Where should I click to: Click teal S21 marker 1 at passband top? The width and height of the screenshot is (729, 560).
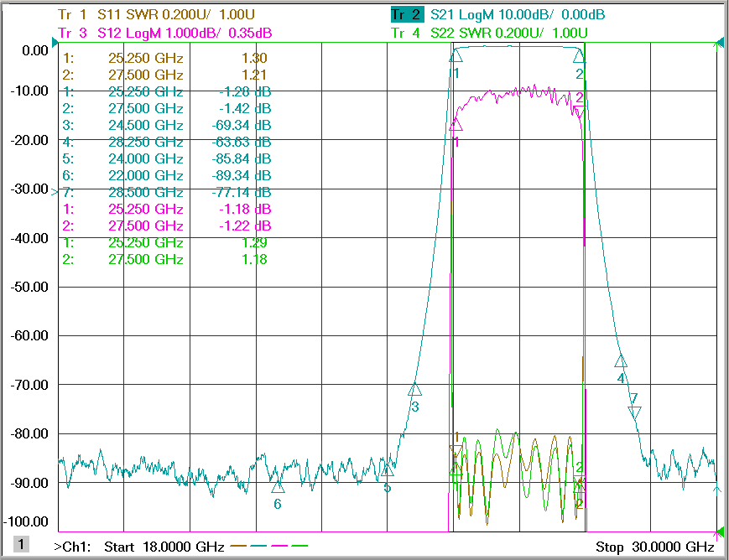pos(456,56)
